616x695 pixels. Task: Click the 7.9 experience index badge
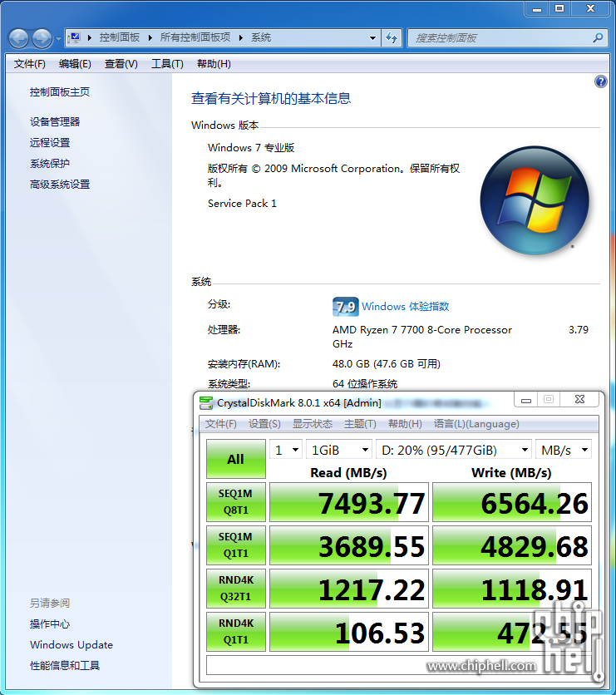[345, 307]
